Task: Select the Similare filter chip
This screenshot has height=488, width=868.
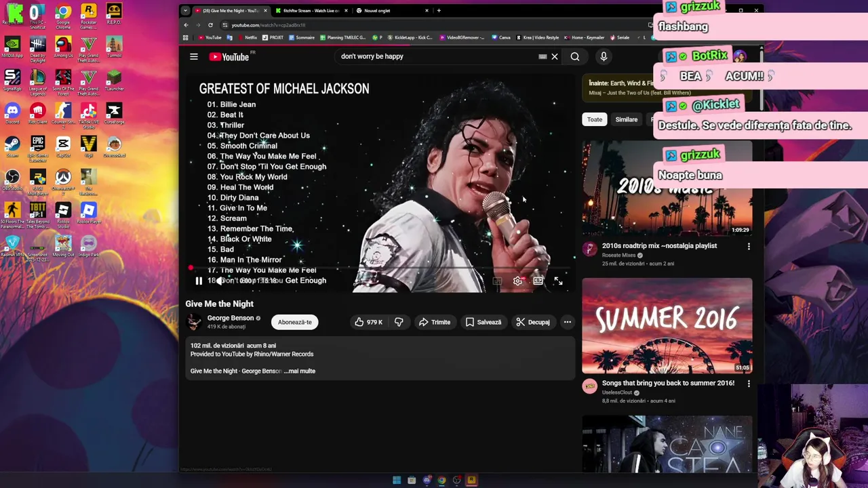Action: pos(627,119)
